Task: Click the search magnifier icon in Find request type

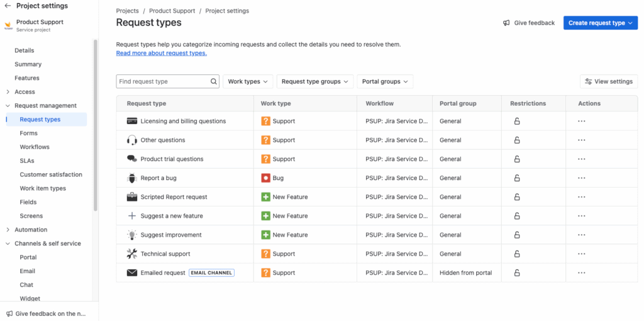Action: (x=214, y=81)
